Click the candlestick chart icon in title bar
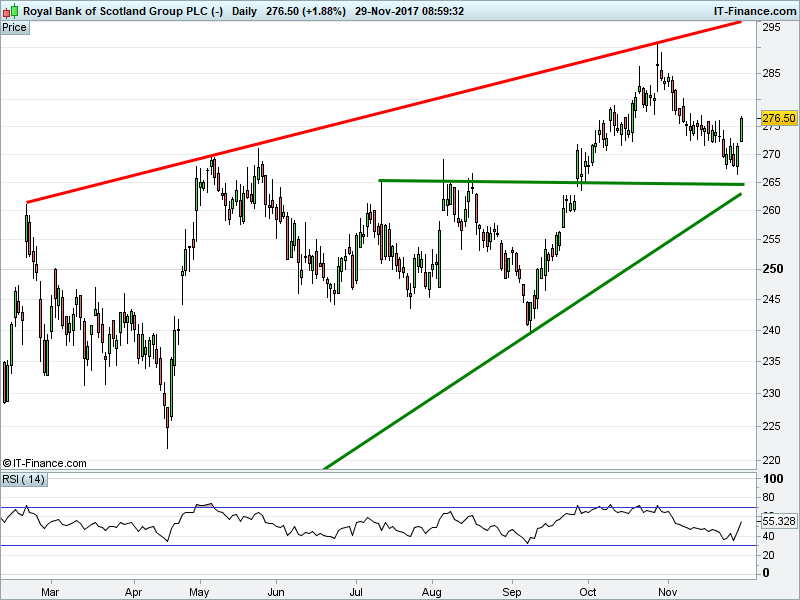This screenshot has height=600, width=800. coord(10,11)
